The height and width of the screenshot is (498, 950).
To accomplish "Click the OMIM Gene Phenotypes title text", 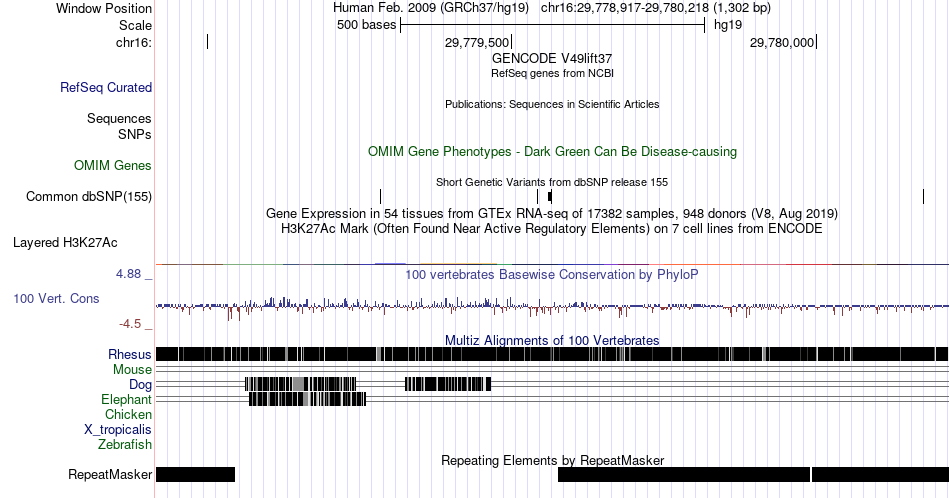I will tap(552, 151).
